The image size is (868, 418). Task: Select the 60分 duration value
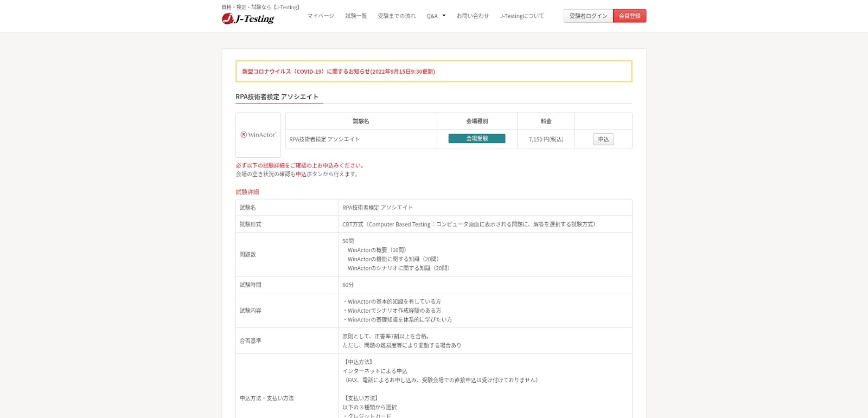point(348,285)
